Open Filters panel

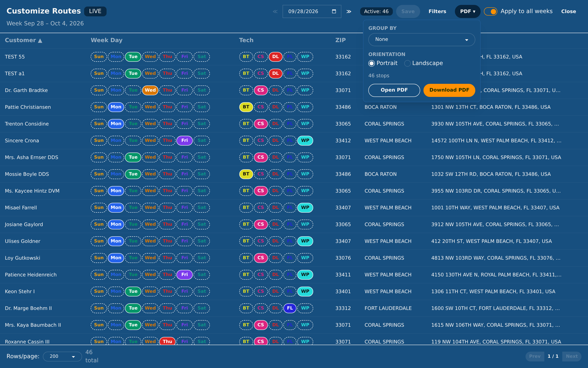tap(437, 11)
